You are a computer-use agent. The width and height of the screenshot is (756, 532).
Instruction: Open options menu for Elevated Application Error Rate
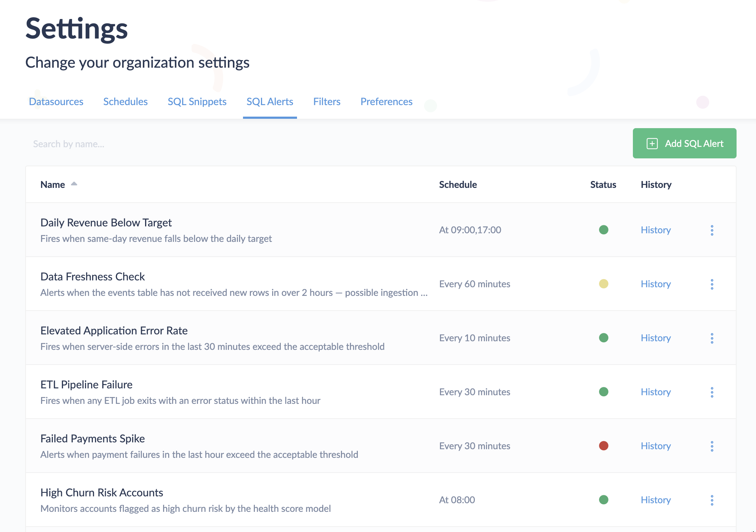[712, 338]
